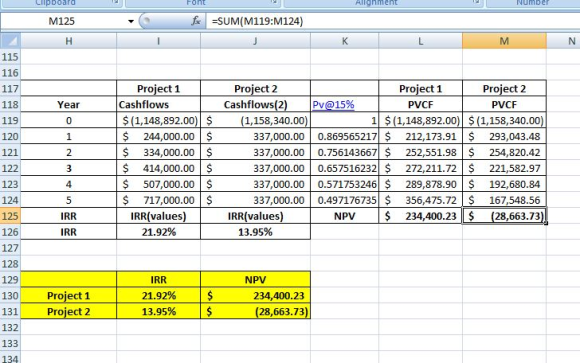The image size is (580, 363).
Task: Select row 117 header
Action: 10,88
